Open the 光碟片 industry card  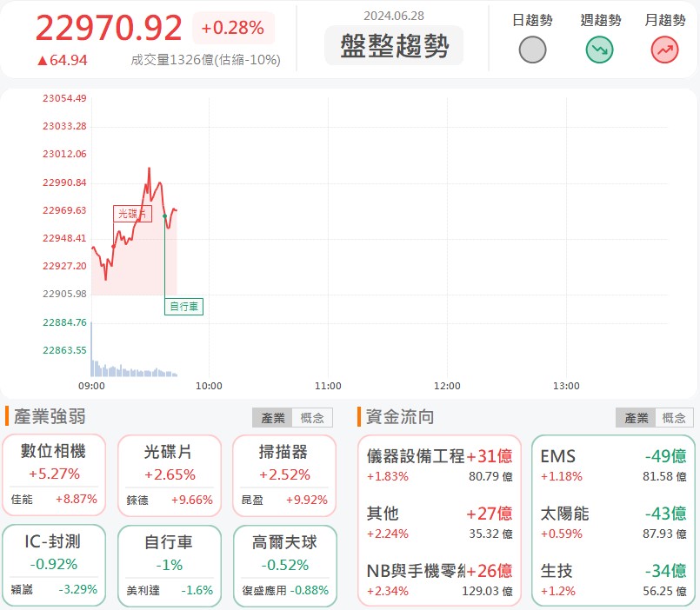[170, 475]
